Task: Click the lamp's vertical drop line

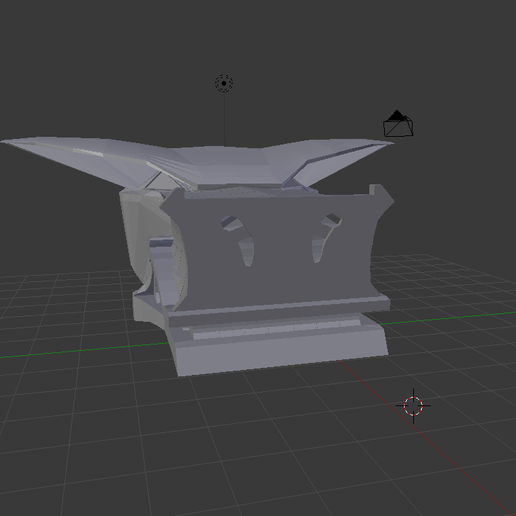Action: 225,119
